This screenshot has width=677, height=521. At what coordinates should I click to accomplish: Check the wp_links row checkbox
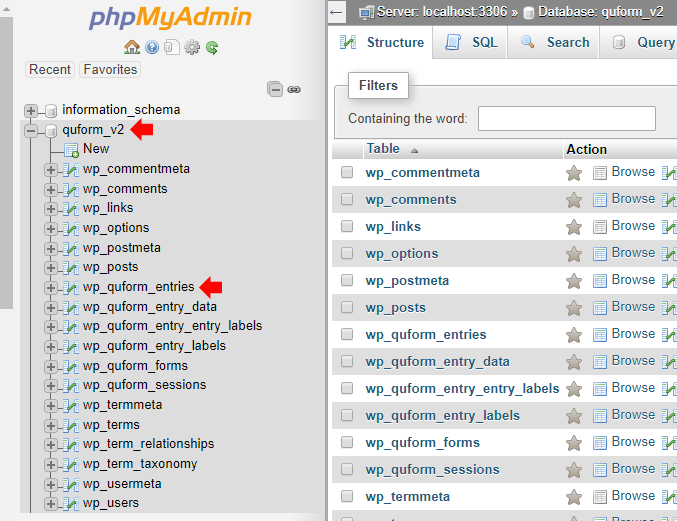(347, 226)
